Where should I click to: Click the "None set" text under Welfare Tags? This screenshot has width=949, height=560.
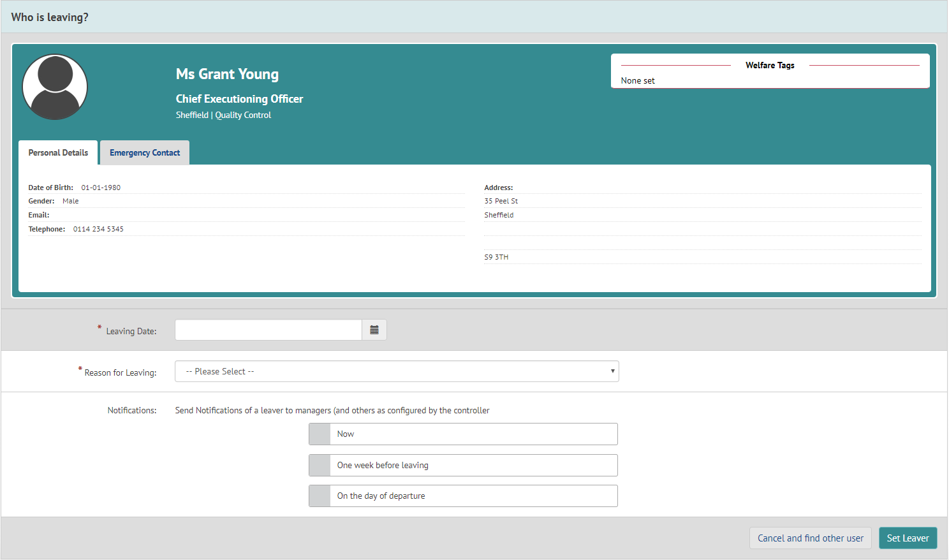point(637,80)
